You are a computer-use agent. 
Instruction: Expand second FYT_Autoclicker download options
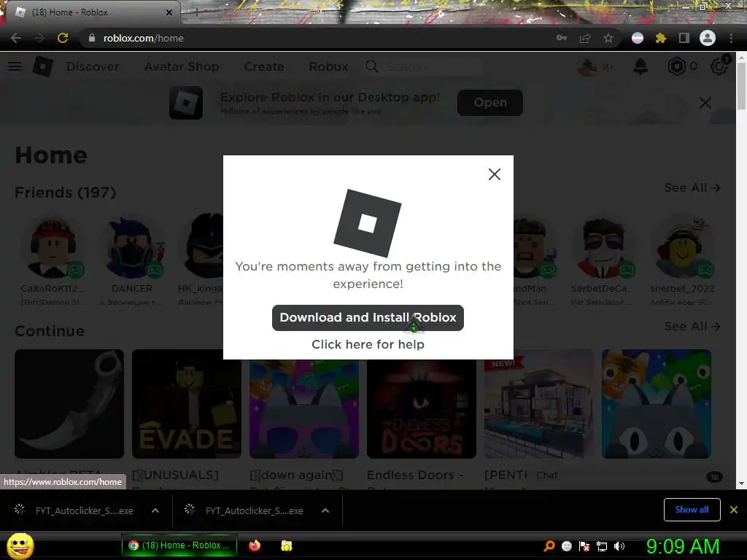tap(325, 510)
